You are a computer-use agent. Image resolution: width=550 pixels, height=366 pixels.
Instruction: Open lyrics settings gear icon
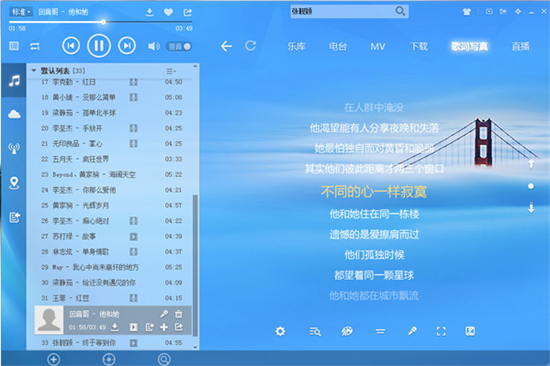(x=280, y=331)
